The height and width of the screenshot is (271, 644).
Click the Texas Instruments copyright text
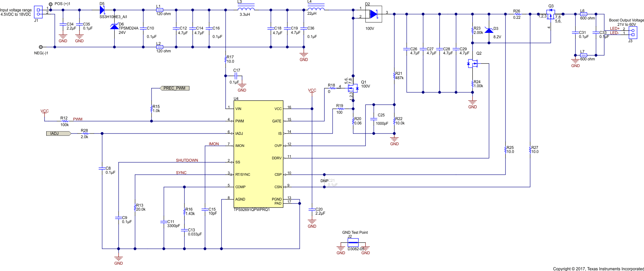click(x=598, y=269)
